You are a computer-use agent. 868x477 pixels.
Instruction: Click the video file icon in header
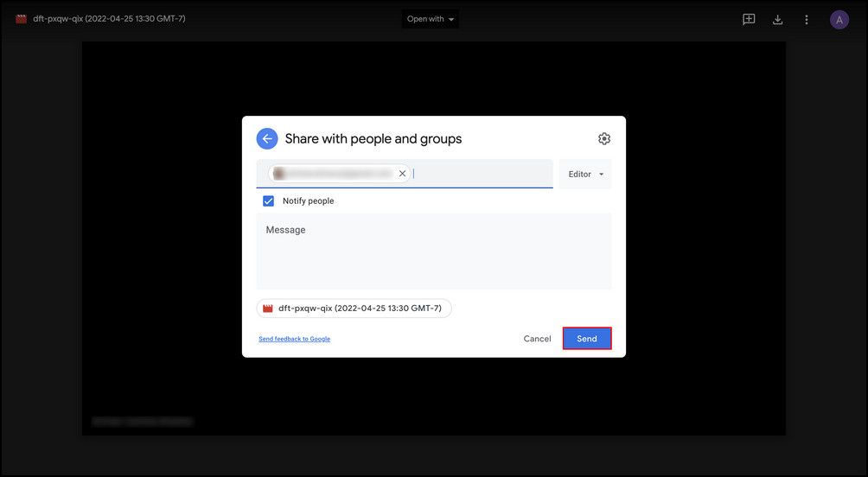tap(21, 19)
